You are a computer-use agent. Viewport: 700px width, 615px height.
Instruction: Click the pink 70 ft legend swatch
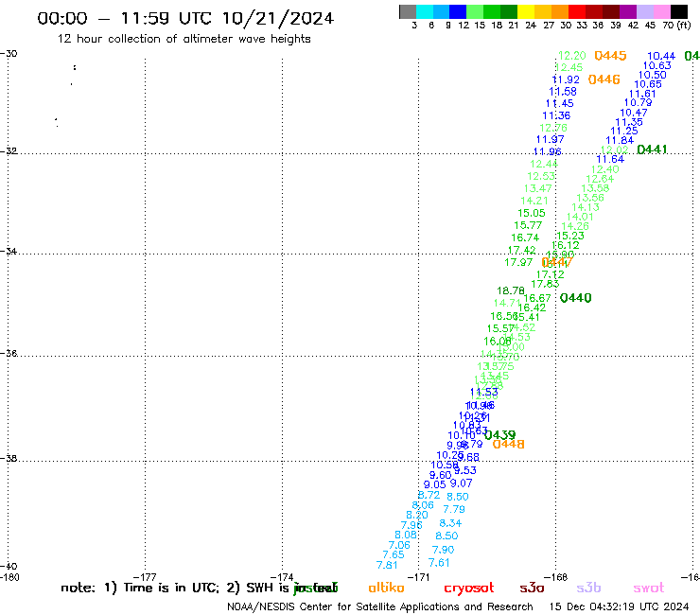pos(661,11)
